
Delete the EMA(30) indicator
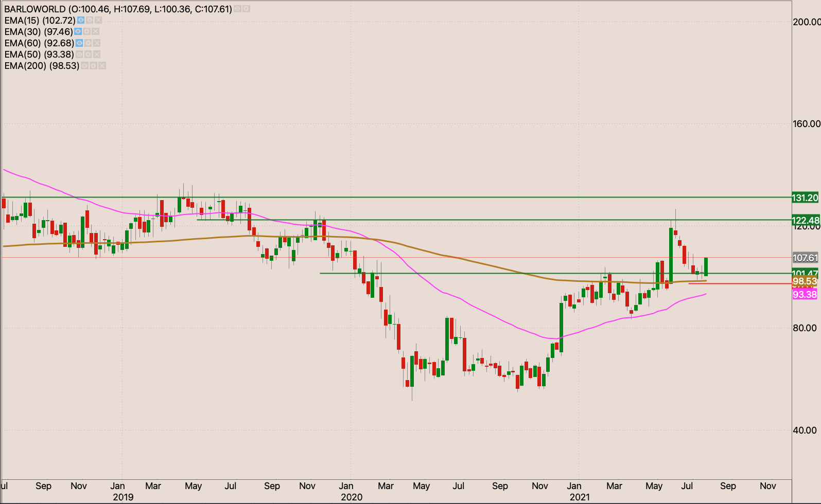(x=96, y=32)
